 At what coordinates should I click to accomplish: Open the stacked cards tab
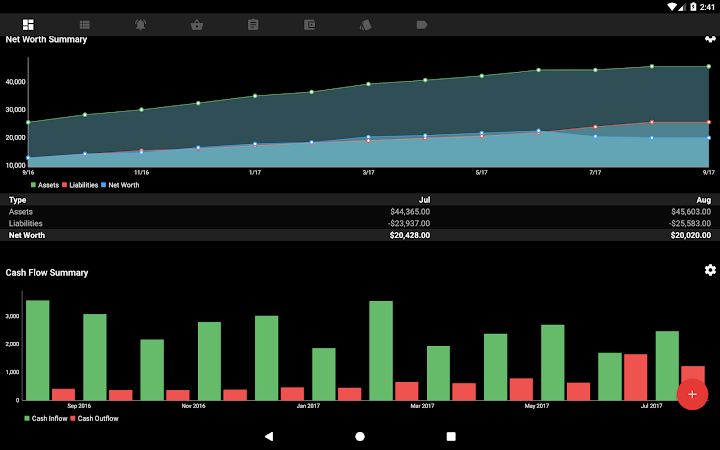(365, 24)
